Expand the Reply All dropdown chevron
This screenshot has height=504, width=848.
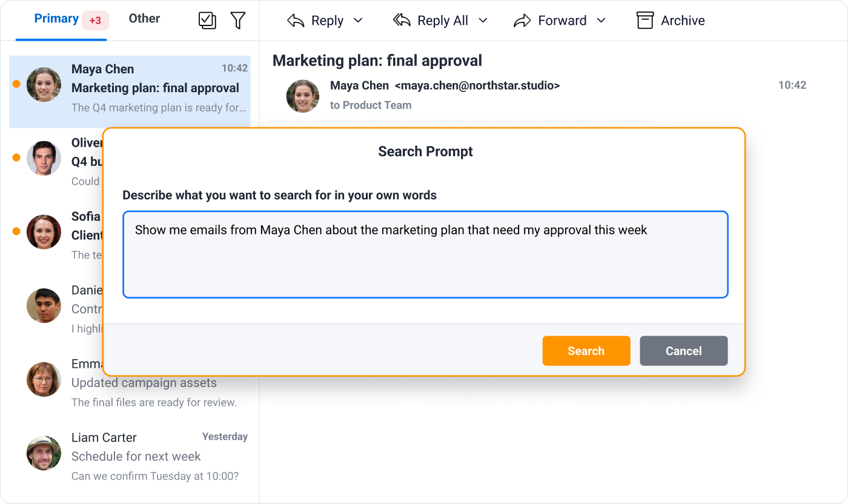pos(483,21)
